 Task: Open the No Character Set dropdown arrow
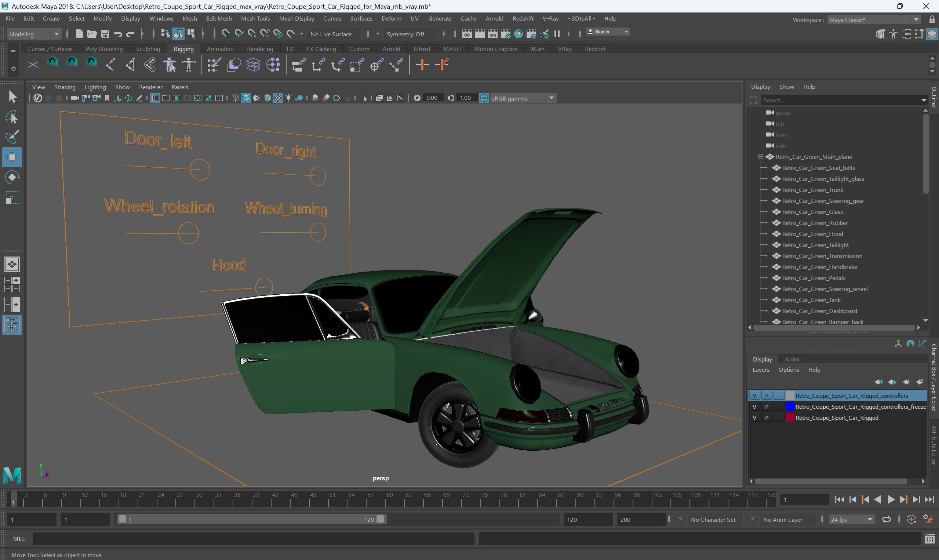[x=681, y=519]
